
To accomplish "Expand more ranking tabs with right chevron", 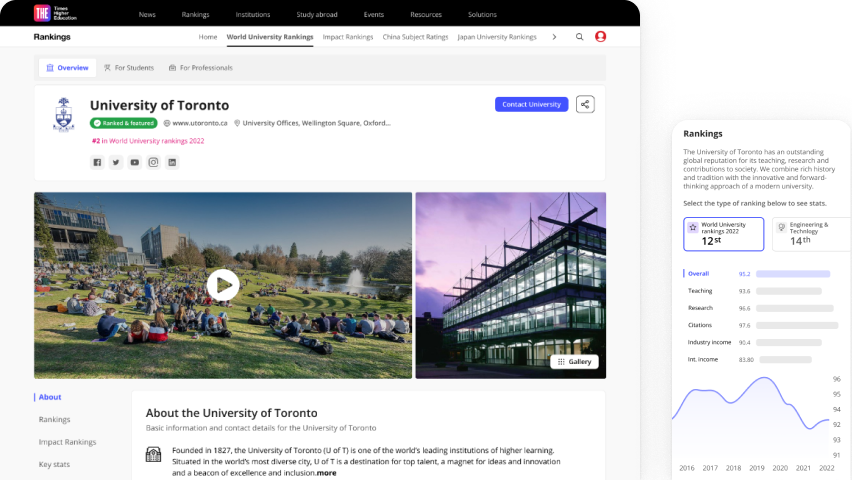I will click(554, 37).
